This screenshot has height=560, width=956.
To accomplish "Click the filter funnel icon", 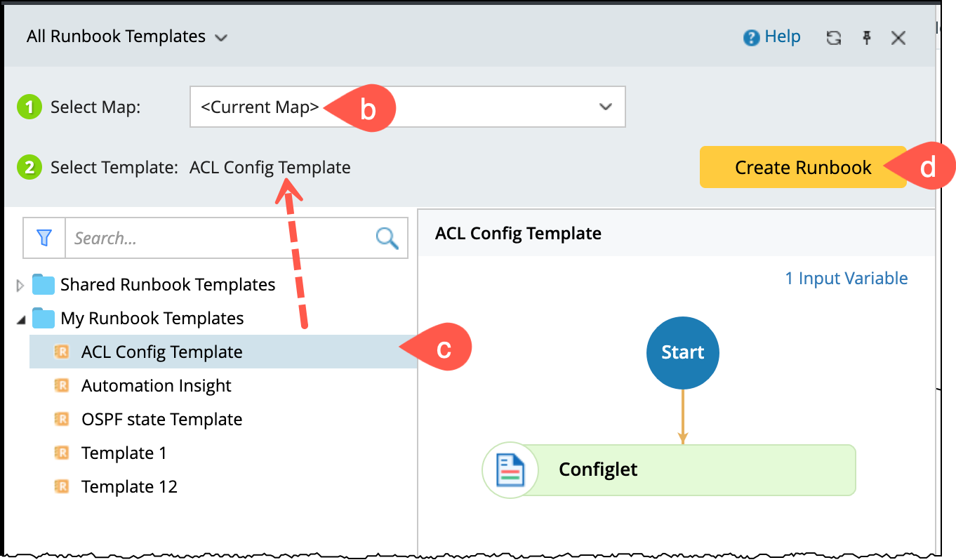I will coord(44,239).
